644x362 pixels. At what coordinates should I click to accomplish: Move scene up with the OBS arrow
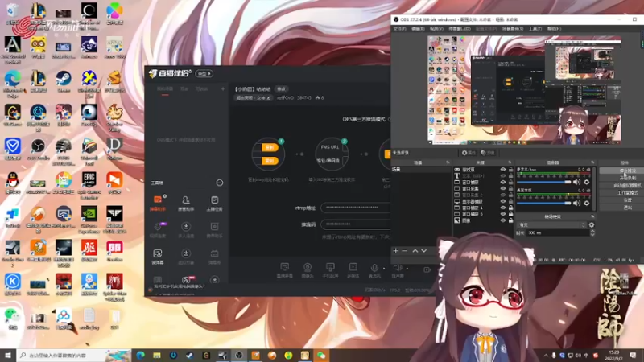pos(415,250)
